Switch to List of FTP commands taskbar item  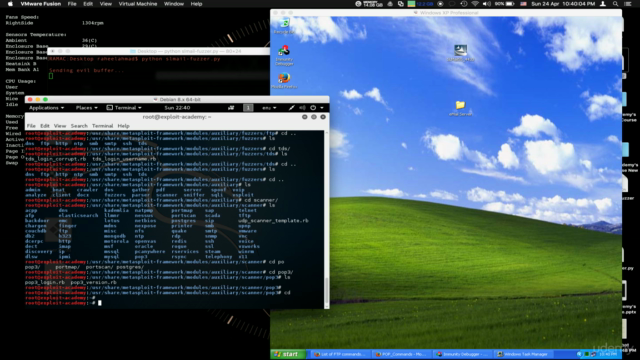point(340,354)
